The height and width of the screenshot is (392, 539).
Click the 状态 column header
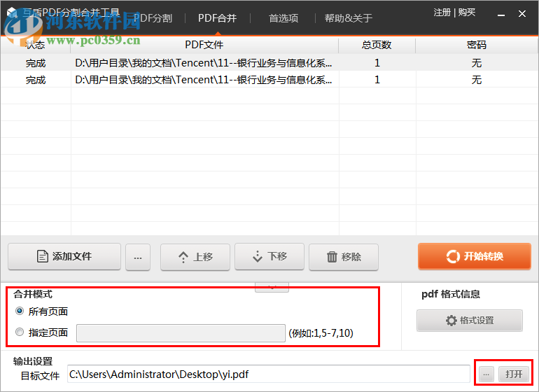point(36,45)
